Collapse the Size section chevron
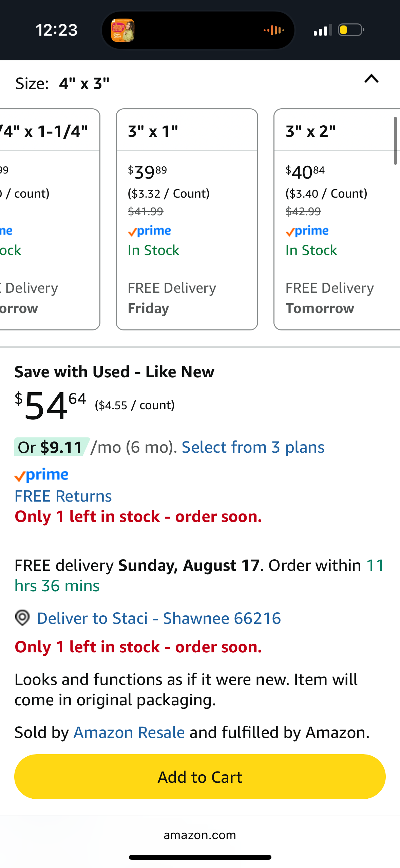The width and height of the screenshot is (400, 868). point(371,79)
